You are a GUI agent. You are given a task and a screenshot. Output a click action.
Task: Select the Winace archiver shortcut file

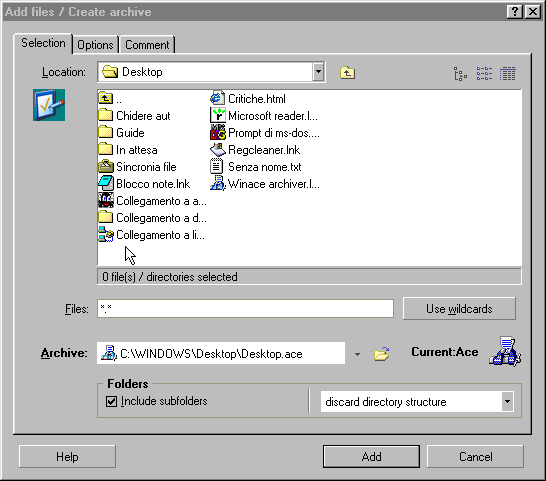[x=265, y=184]
